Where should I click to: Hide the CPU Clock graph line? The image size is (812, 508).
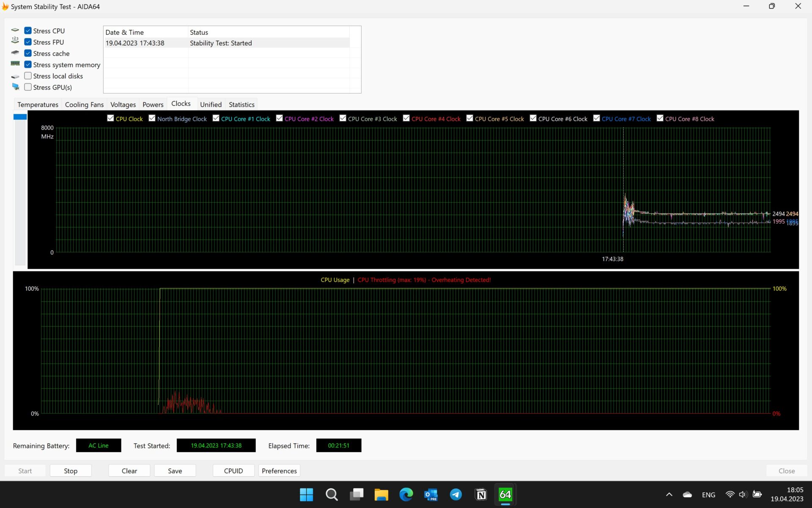point(110,118)
